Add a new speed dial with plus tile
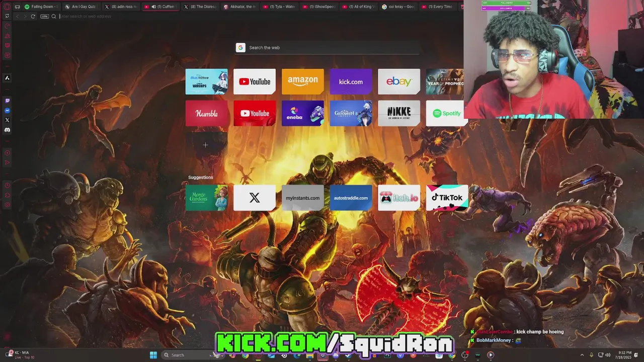Image resolution: width=644 pixels, height=362 pixels. pos(206,145)
